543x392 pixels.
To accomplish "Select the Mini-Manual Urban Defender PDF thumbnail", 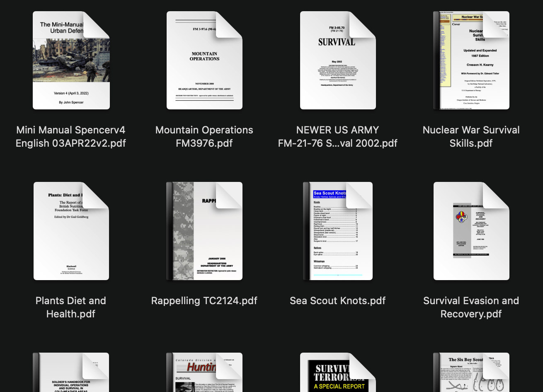I will 71,60.
